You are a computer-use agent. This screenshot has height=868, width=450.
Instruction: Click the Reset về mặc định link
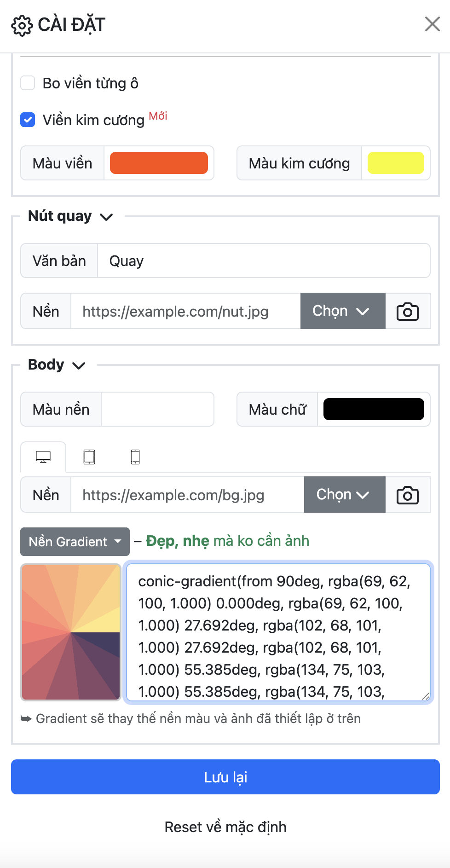(225, 827)
